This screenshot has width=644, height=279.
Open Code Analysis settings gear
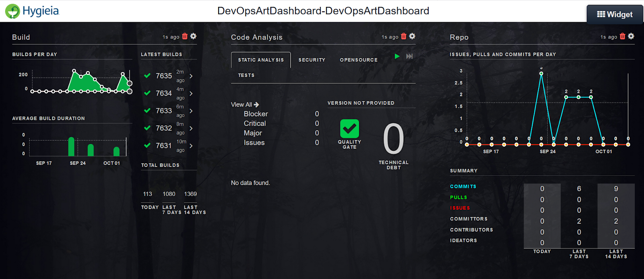click(x=412, y=36)
